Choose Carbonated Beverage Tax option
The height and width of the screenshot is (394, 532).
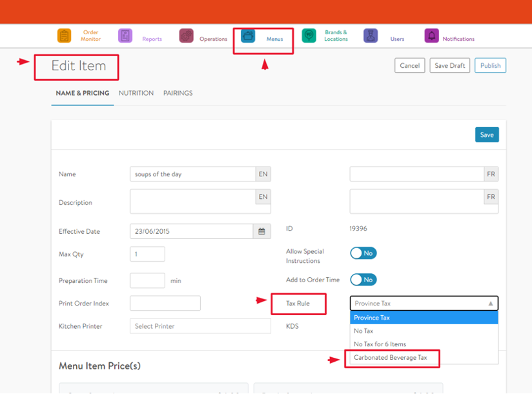coord(391,358)
